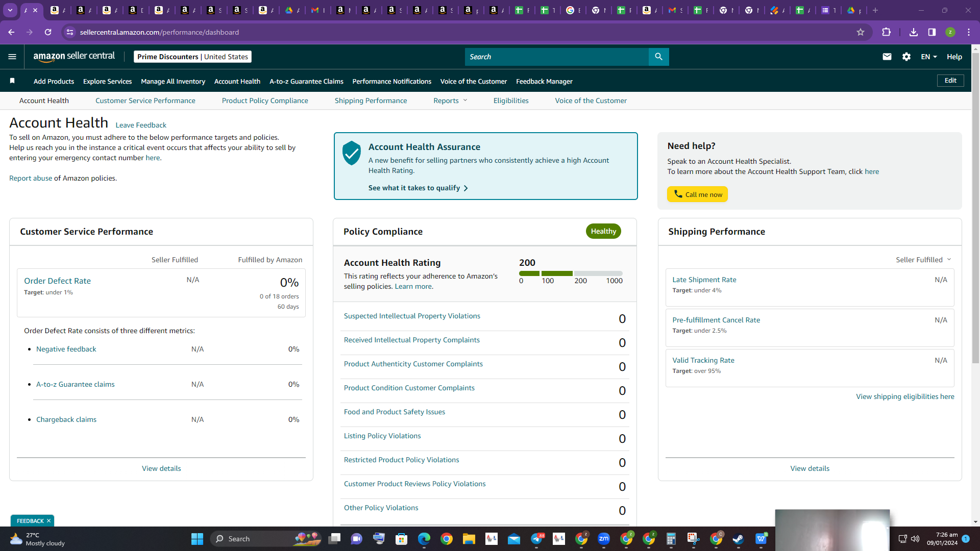Image resolution: width=980 pixels, height=551 pixels.
Task: Open the Seller Fulfilled shipping dropdown
Action: tap(924, 260)
